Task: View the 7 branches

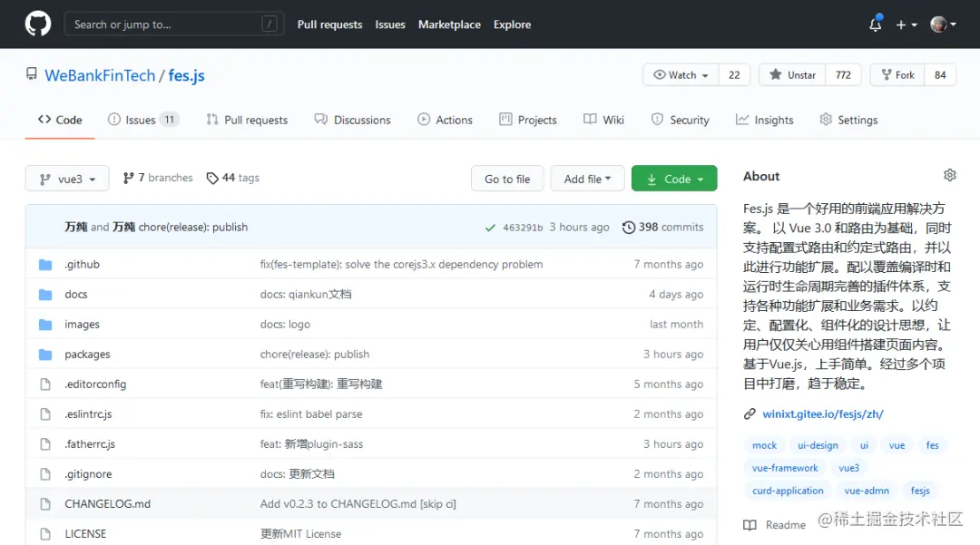Action: coord(158,178)
